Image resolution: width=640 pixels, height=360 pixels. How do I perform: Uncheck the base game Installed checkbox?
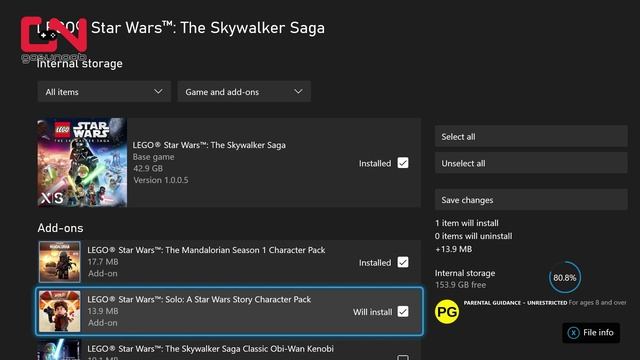point(403,163)
